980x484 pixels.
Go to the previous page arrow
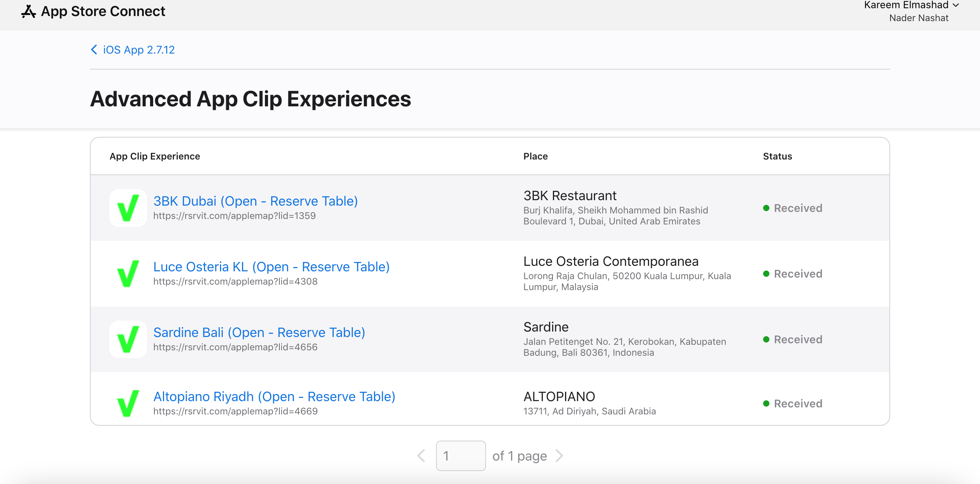tap(421, 456)
